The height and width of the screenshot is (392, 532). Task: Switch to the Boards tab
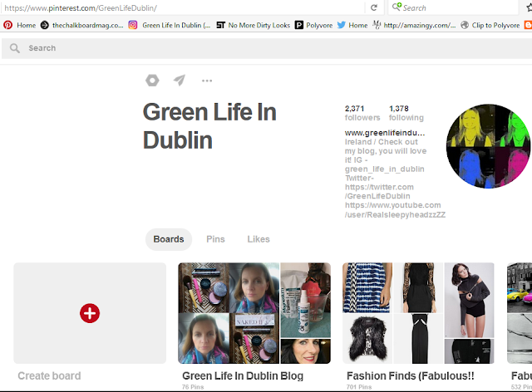[x=169, y=239]
